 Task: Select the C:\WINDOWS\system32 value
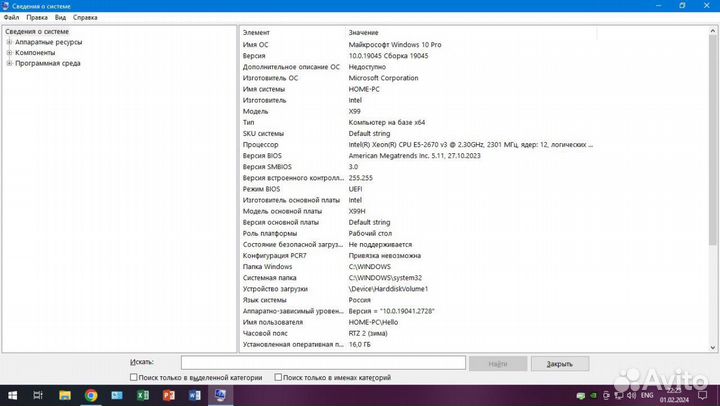pyautogui.click(x=385, y=278)
